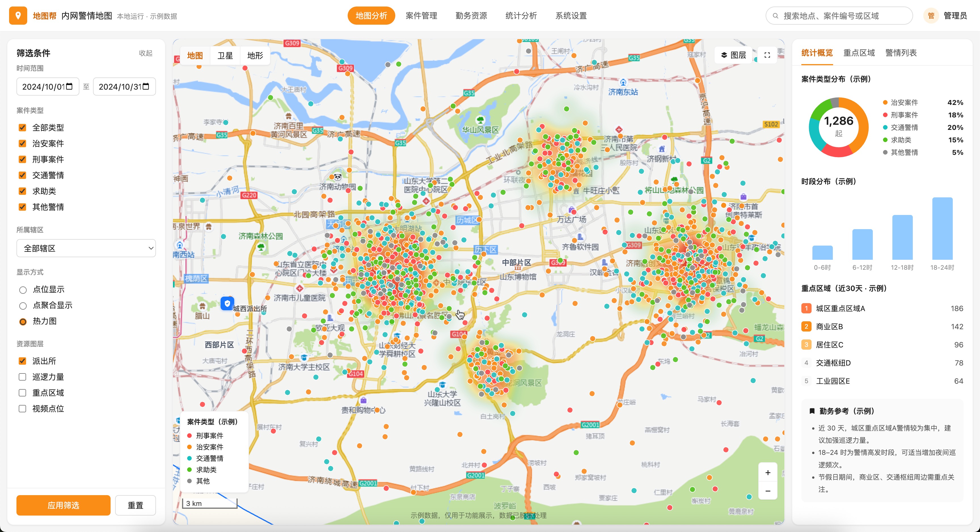The image size is (980, 532).
Task: Click the search magnifier icon
Action: (775, 16)
